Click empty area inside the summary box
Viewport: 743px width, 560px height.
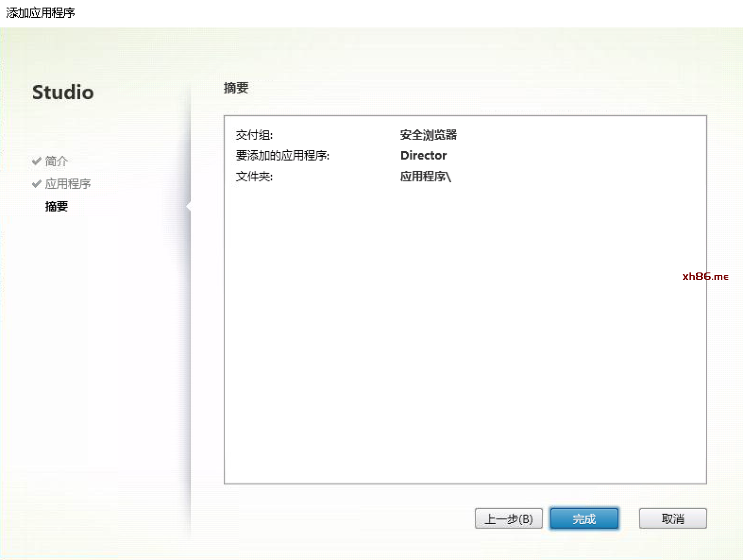point(465,331)
